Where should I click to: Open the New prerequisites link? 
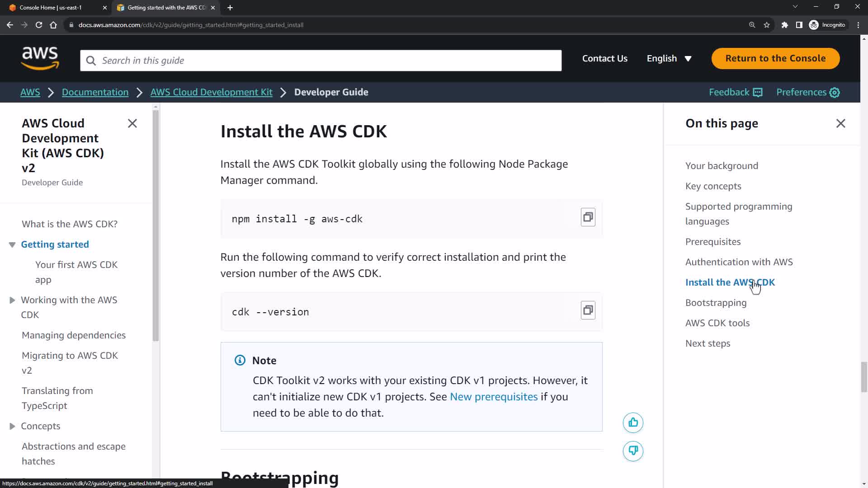coord(494,397)
